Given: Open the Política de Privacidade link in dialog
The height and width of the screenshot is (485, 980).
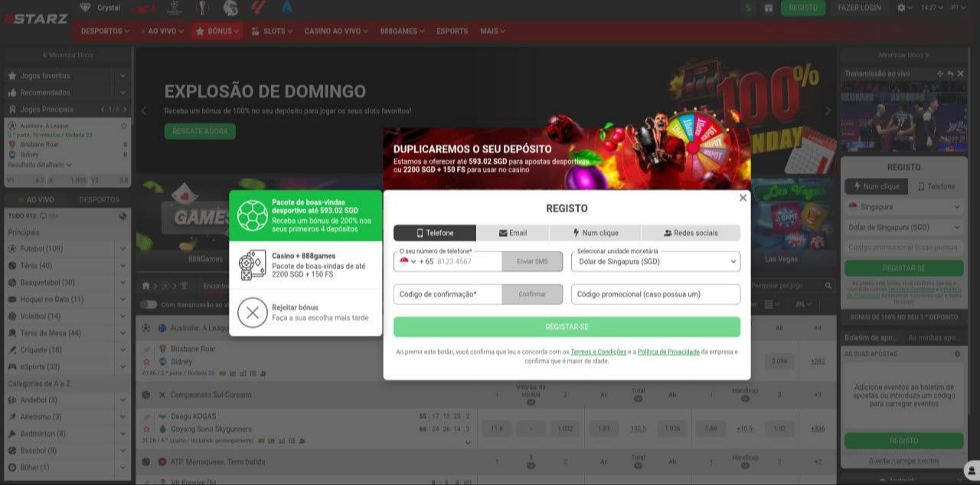Looking at the screenshot, I should click(668, 352).
